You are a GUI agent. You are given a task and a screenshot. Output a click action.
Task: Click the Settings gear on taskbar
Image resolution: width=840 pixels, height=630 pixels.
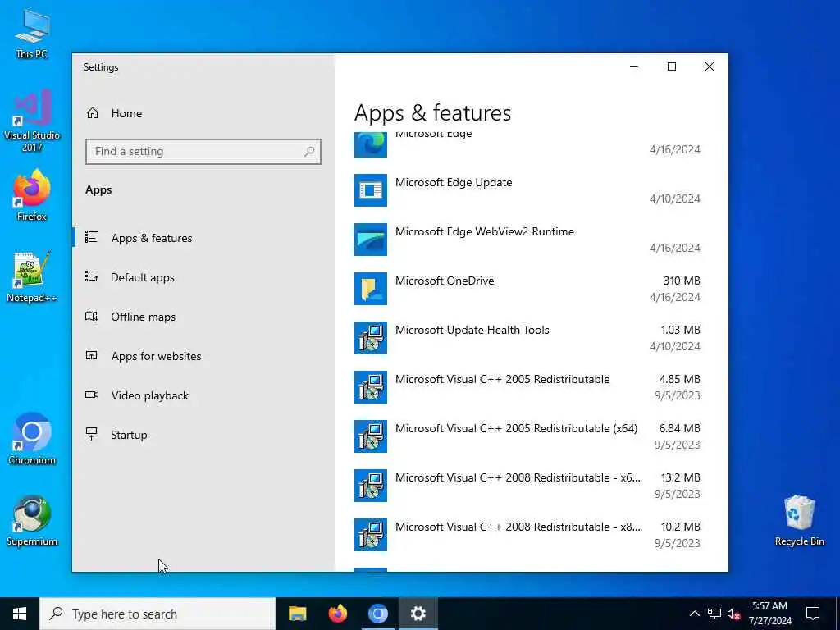click(x=418, y=614)
